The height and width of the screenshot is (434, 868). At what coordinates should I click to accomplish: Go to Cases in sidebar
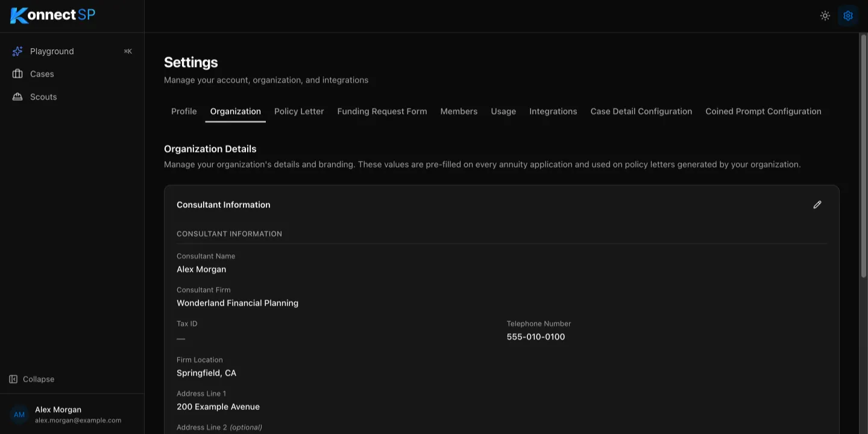click(x=72, y=74)
